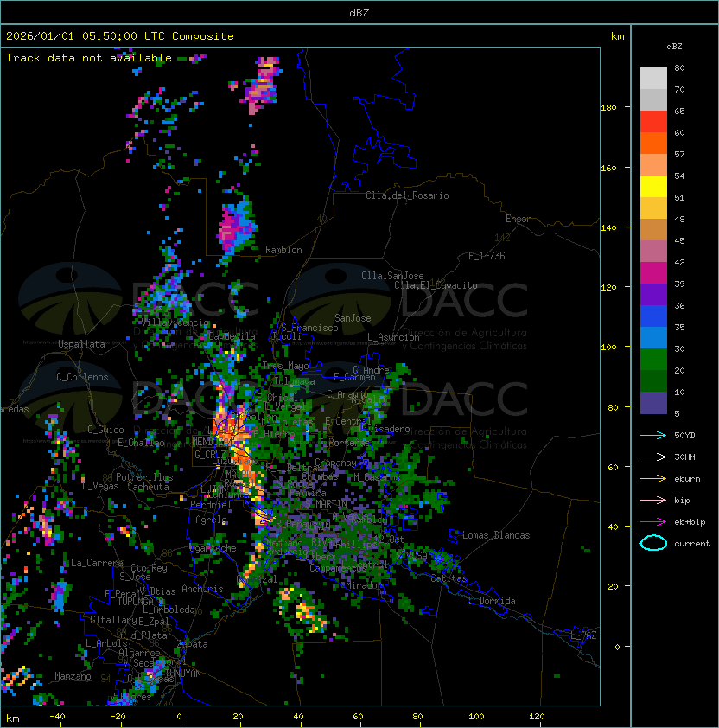The image size is (719, 728).
Task: Click the white 30HM arrow in the legend
Action: click(653, 457)
